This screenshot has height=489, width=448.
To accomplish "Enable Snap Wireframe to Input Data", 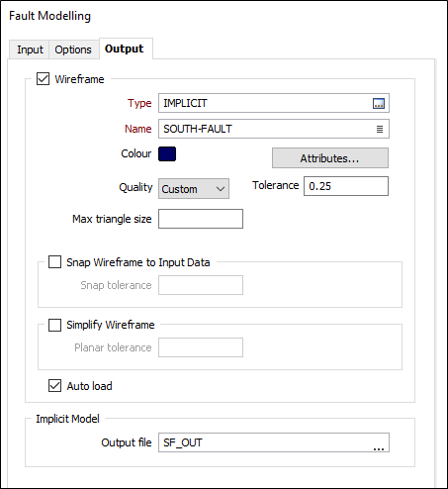I will tap(54, 262).
